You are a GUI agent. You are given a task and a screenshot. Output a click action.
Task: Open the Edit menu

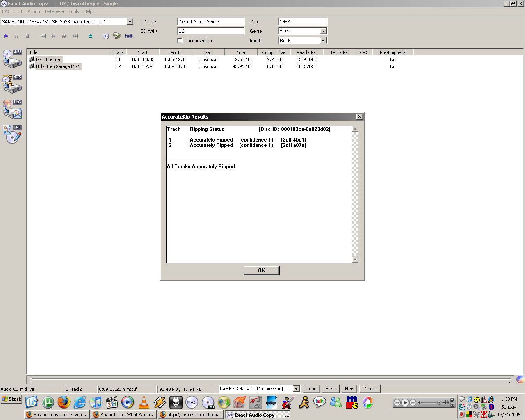coord(19,11)
